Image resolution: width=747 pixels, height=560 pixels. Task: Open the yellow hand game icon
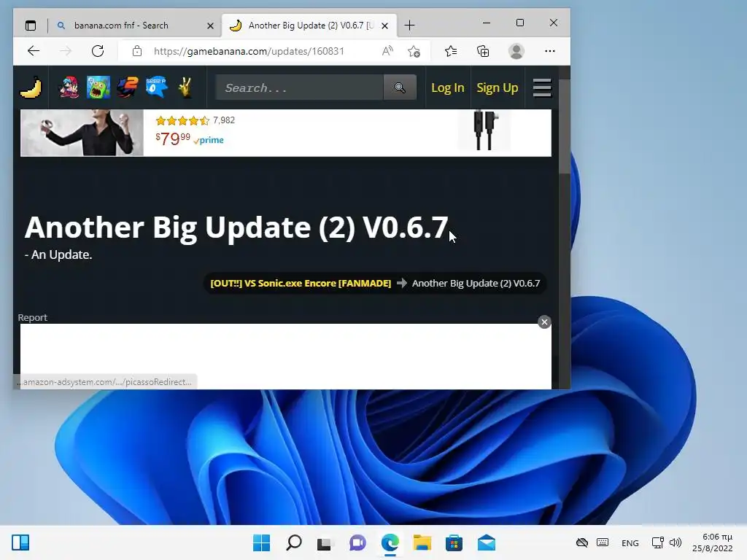click(x=185, y=87)
